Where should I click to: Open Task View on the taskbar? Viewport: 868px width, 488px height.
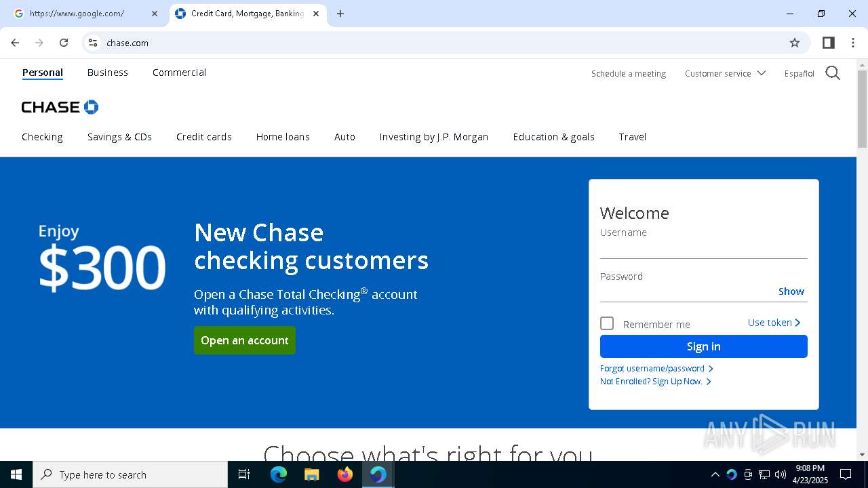(244, 474)
